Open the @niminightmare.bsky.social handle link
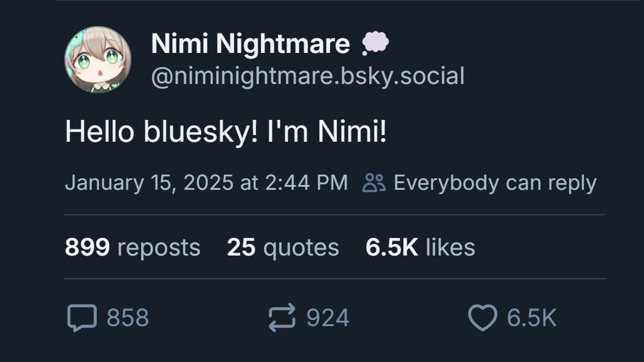 (x=307, y=77)
